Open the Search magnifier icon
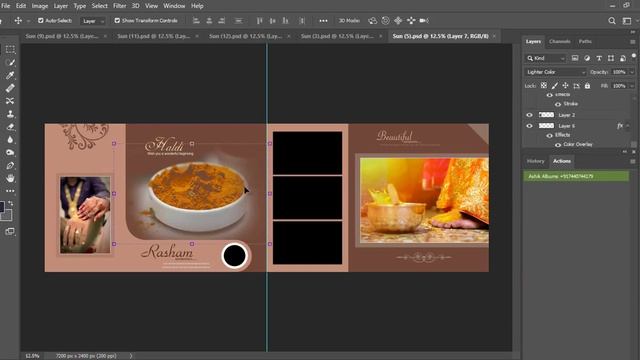 612,20
